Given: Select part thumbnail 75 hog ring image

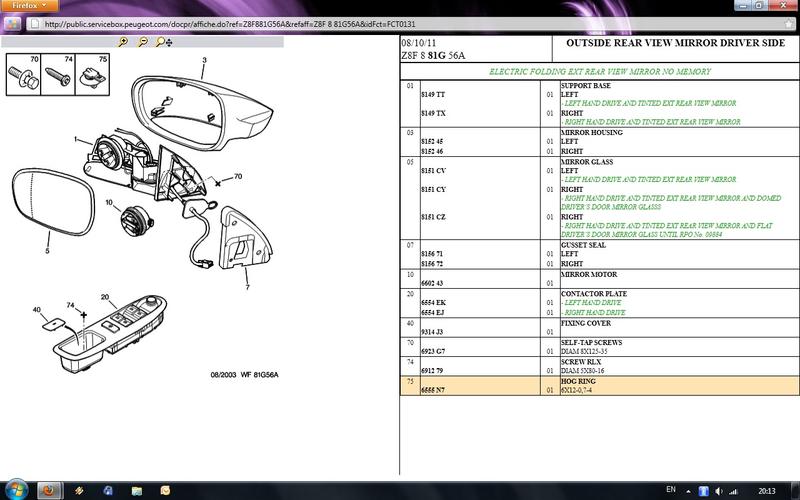Looking at the screenshot, I should pos(92,75).
